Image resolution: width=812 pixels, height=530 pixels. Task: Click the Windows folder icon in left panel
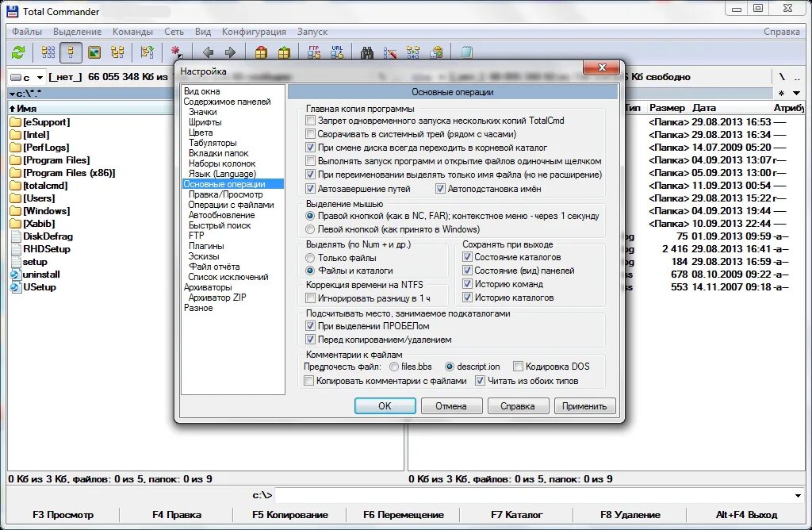click(x=16, y=211)
